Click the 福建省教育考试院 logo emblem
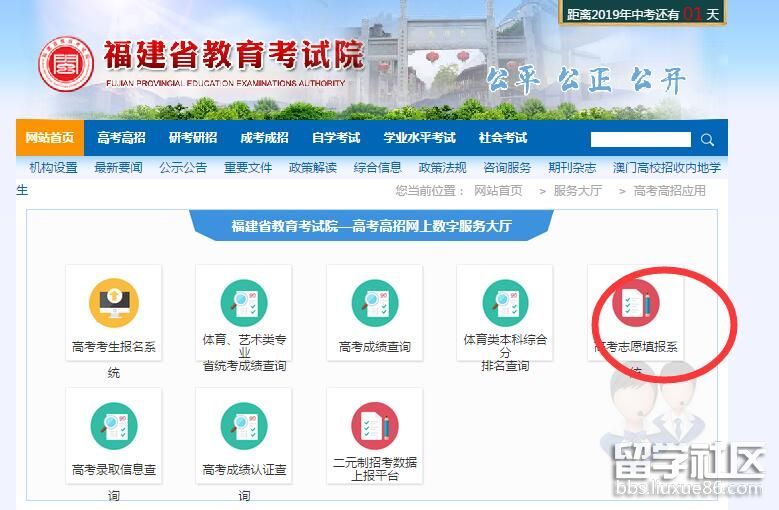 coord(66,65)
